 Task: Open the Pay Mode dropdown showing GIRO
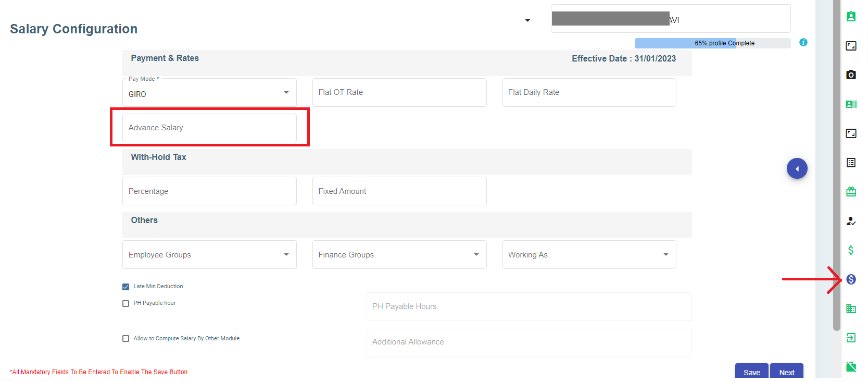[x=209, y=93]
